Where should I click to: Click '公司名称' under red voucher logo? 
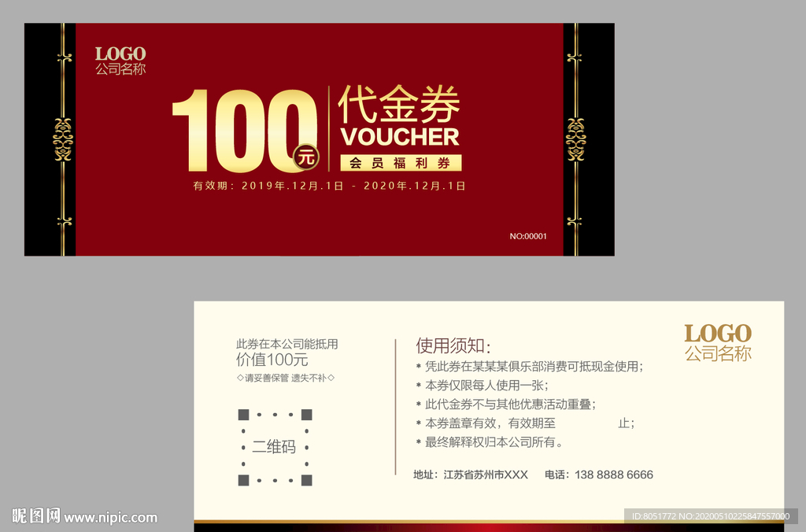click(120, 69)
